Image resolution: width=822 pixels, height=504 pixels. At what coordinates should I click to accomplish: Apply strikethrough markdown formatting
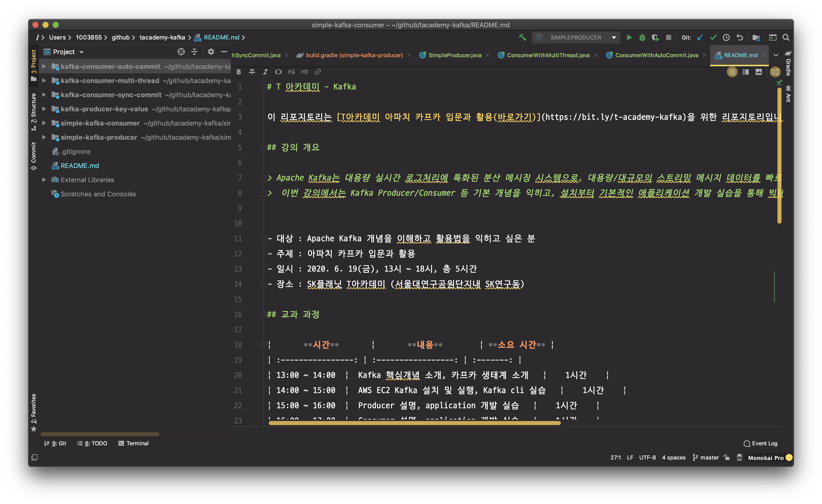pos(252,72)
